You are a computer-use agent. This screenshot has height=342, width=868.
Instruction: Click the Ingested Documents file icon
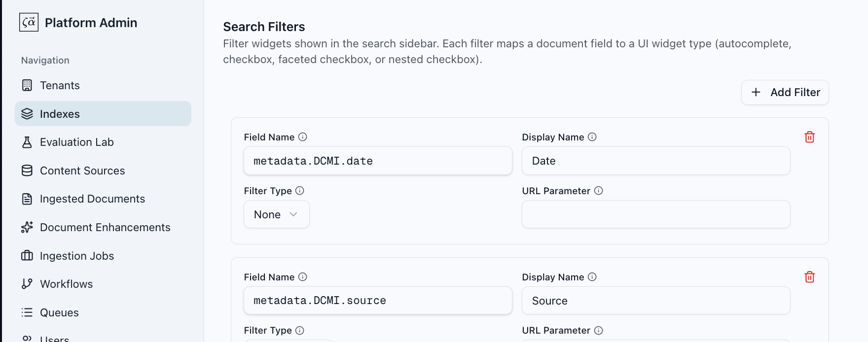tap(27, 199)
